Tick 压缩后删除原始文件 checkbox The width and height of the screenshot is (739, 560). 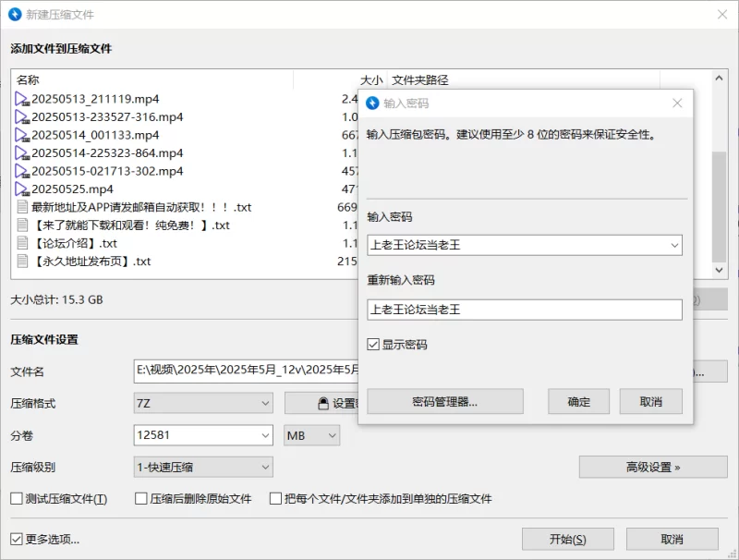pos(141,499)
